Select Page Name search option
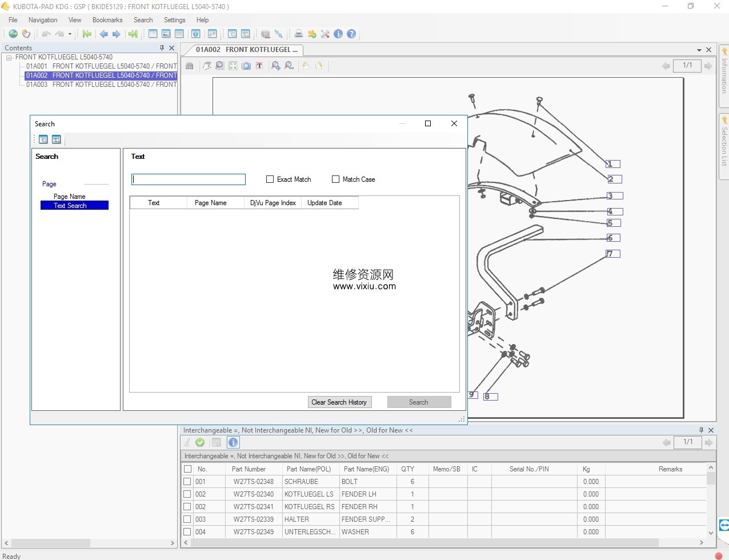Viewport: 729px width, 560px height. coord(69,197)
